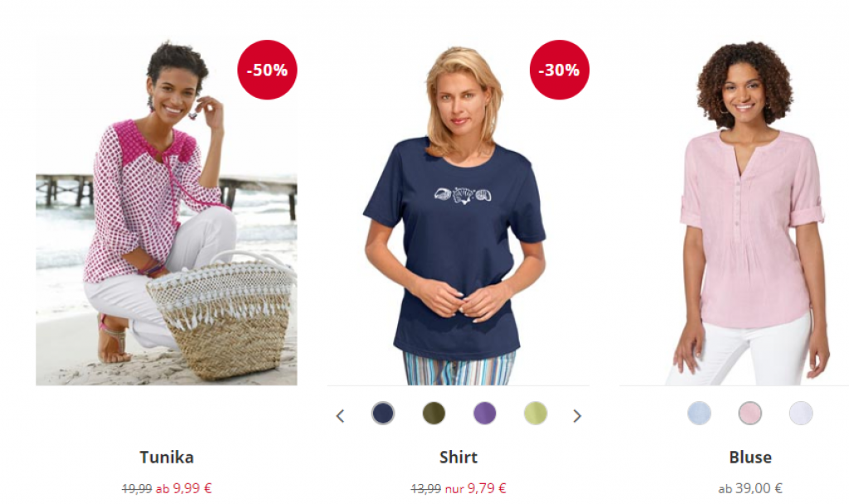
Task: Click the Bluse price ab 39,00 €
Action: click(750, 488)
